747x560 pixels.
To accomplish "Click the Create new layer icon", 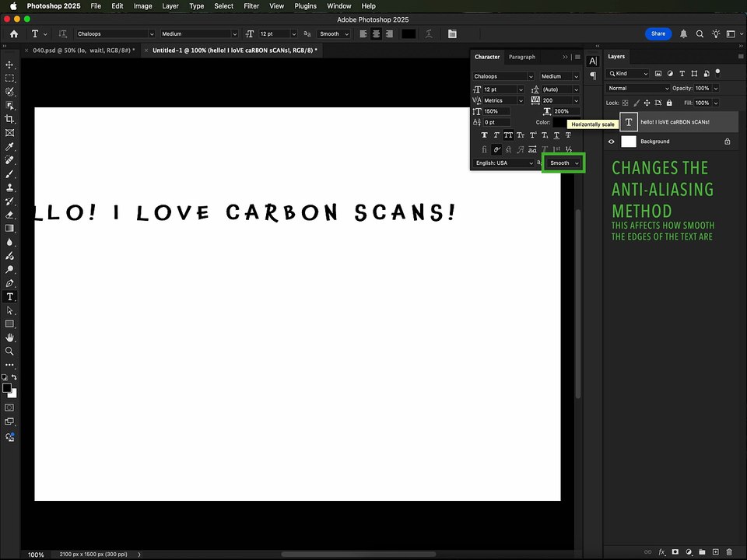I will pos(716,552).
